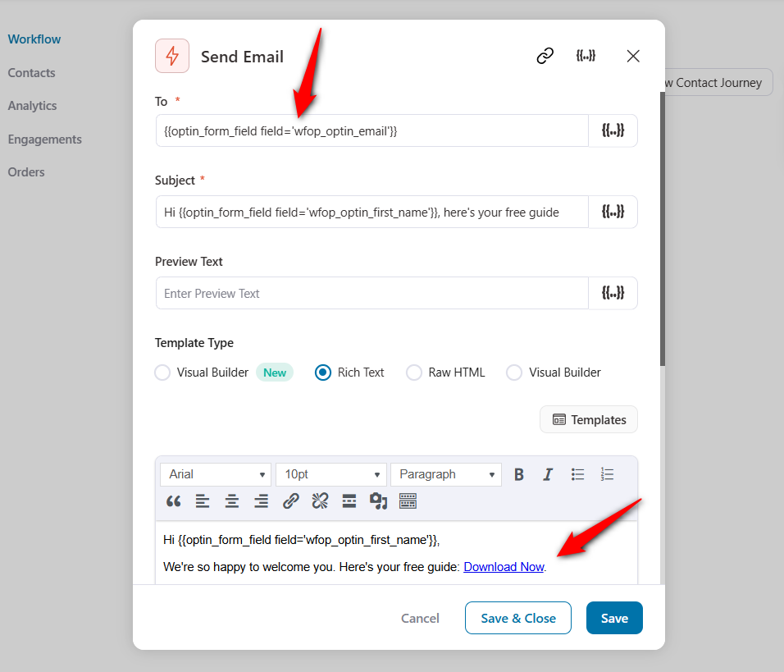Click the add media icon
This screenshot has width=784, height=672.
click(378, 501)
